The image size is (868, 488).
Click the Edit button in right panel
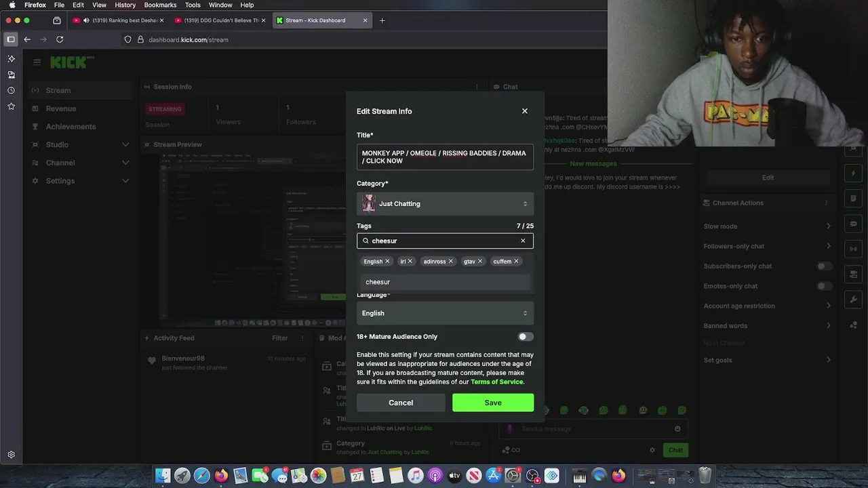tap(768, 178)
